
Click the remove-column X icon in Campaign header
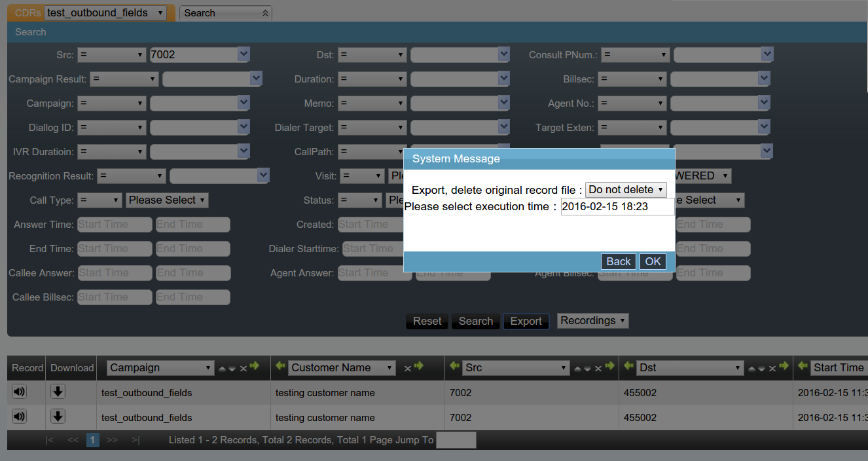pos(244,369)
